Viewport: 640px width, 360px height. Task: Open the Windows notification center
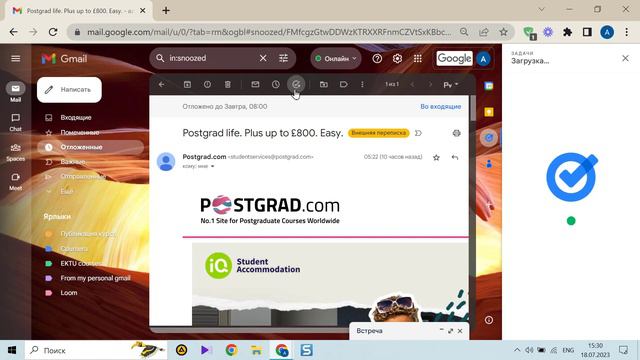coord(623,350)
